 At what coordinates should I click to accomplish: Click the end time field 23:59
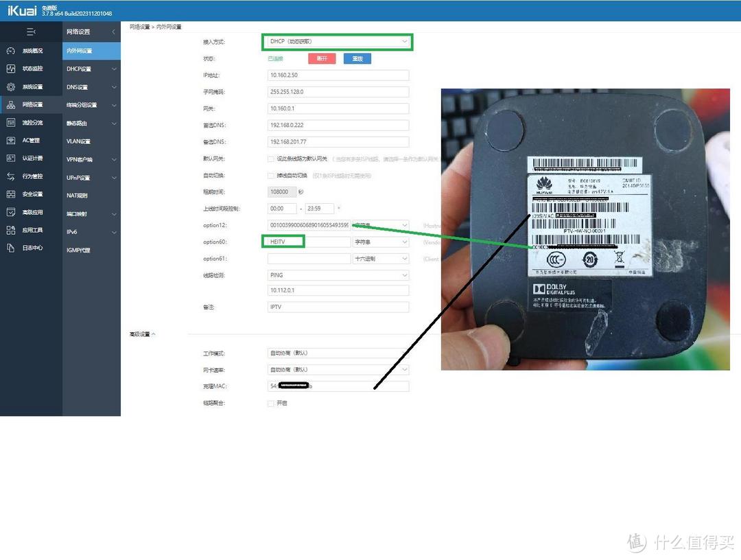[320, 209]
